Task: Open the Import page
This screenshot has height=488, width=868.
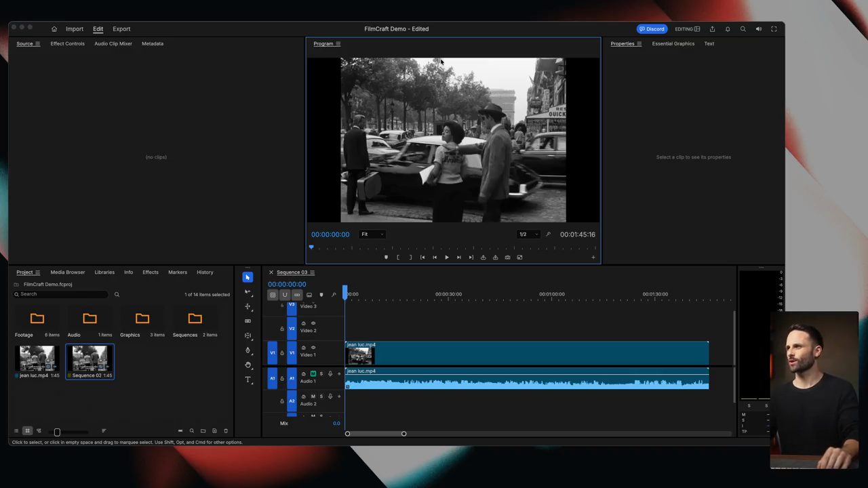Action: (x=75, y=29)
